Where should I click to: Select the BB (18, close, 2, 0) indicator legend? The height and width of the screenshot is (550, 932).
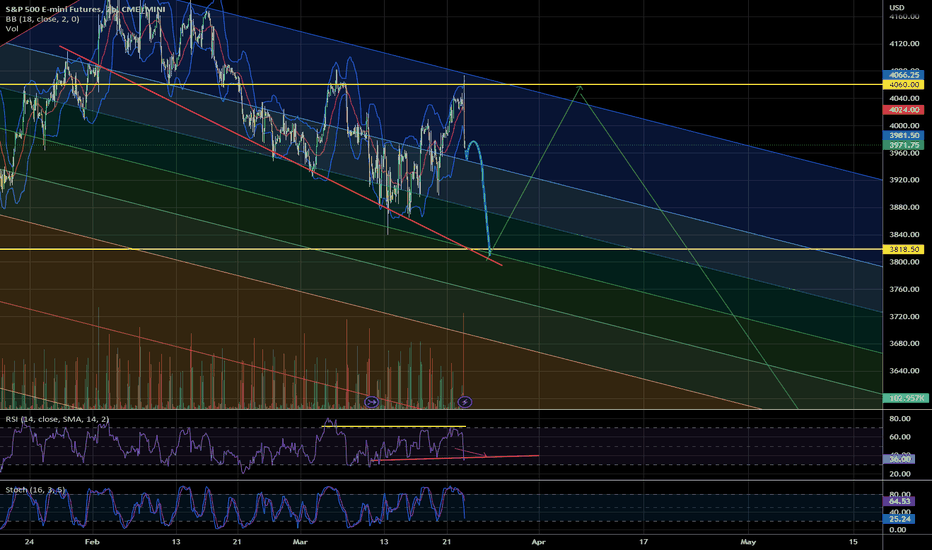[42, 19]
